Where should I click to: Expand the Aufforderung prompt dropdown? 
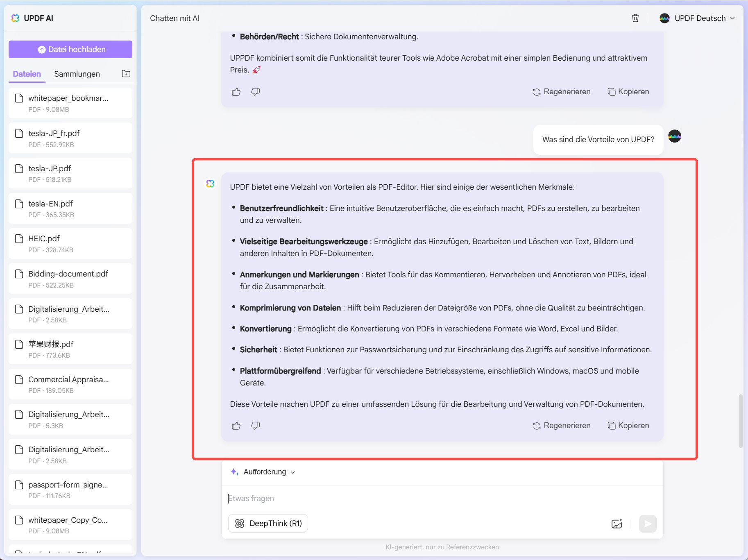(263, 472)
